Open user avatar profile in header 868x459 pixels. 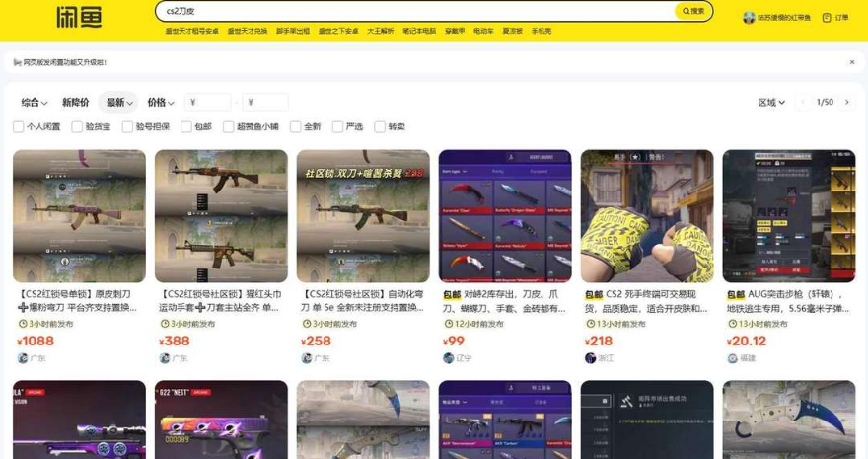(749, 18)
